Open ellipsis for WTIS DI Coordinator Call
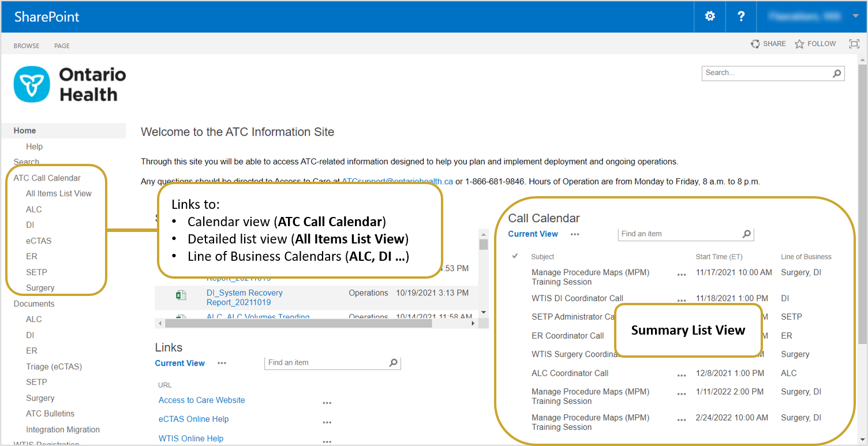Viewport: 868px width, 446px height. 682,301
